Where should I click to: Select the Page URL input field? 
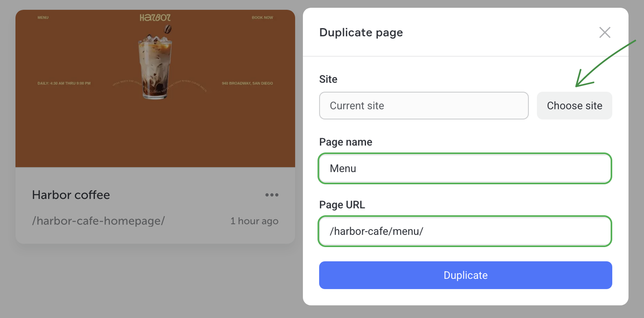465,231
